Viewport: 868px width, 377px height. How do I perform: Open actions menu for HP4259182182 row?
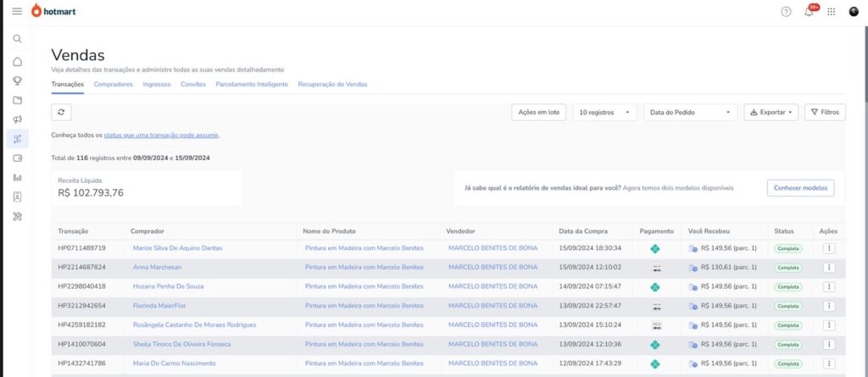click(x=829, y=325)
